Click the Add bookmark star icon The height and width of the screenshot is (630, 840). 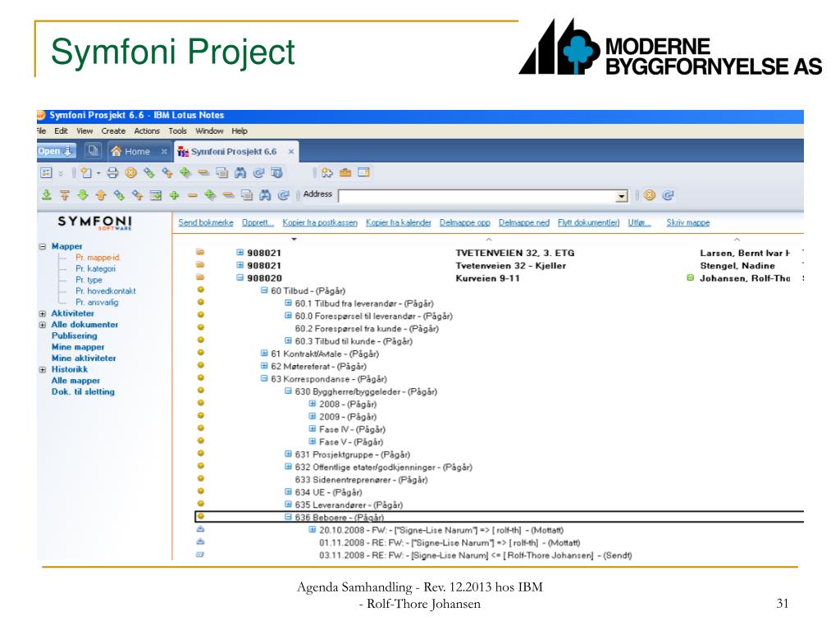pyautogui.click(x=326, y=172)
